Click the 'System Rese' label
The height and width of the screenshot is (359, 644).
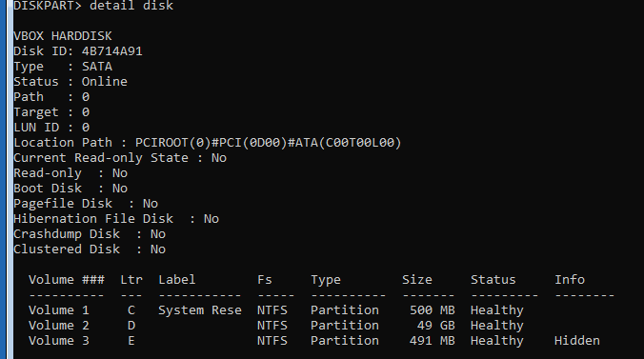[200, 310]
